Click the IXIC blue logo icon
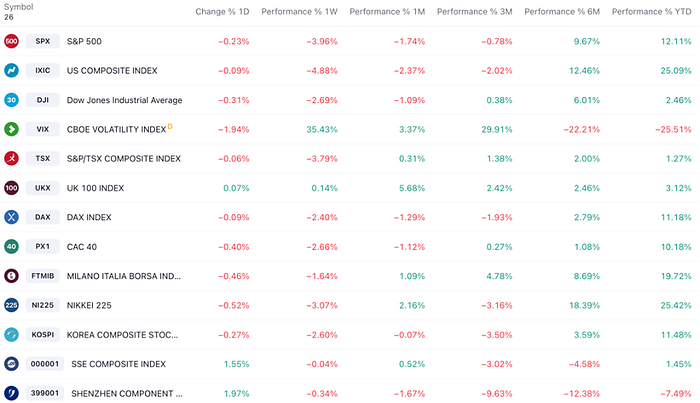 (11, 71)
